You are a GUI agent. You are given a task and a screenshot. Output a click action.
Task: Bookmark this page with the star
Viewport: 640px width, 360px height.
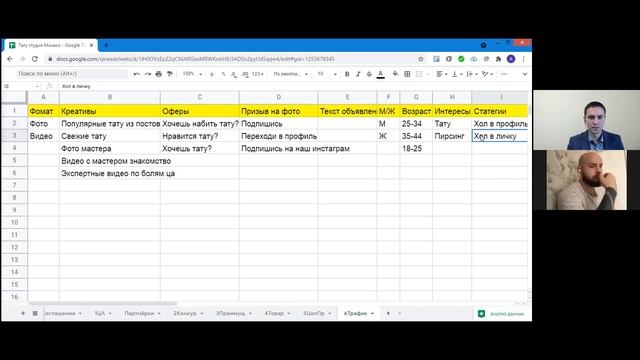(421, 59)
